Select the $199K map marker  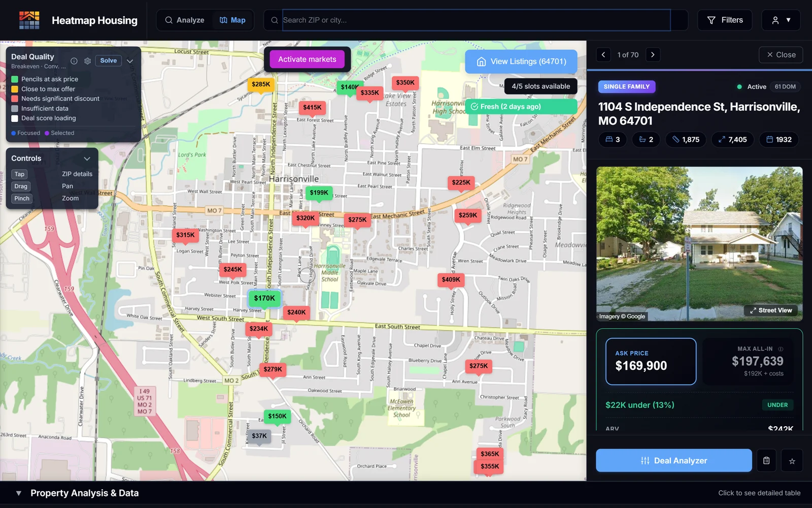click(x=319, y=193)
